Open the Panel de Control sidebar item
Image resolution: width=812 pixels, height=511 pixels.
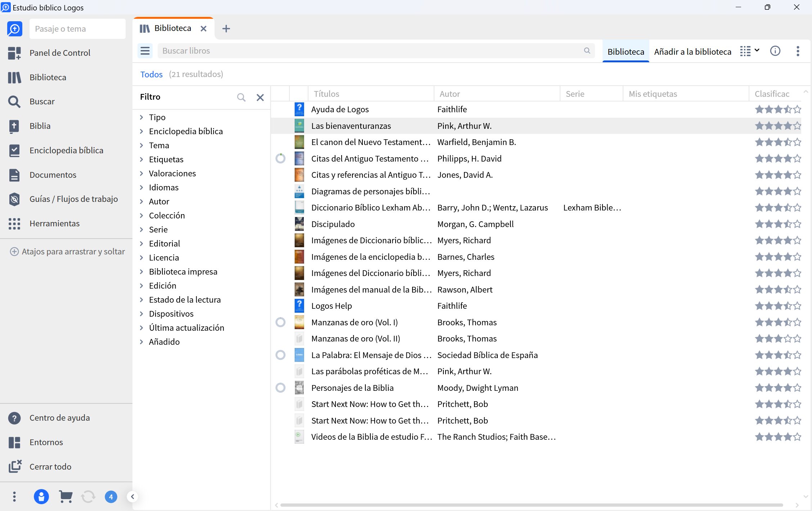60,53
